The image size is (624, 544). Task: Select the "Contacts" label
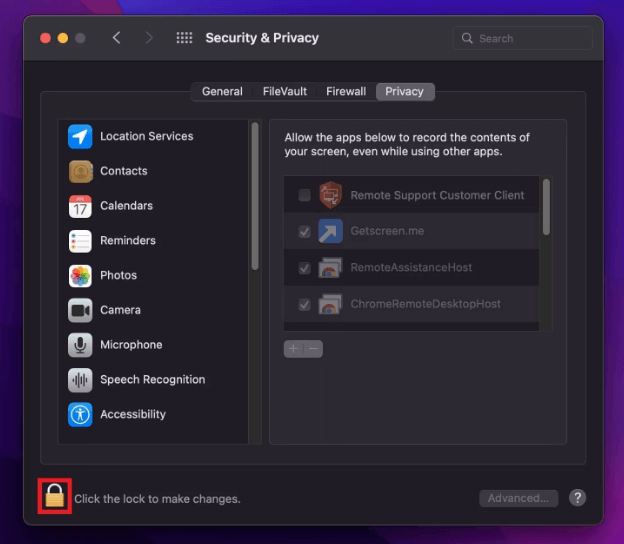tap(124, 171)
